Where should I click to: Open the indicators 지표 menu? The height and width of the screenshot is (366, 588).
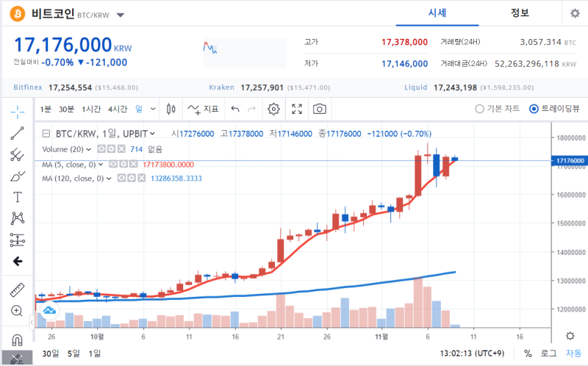pyautogui.click(x=203, y=109)
